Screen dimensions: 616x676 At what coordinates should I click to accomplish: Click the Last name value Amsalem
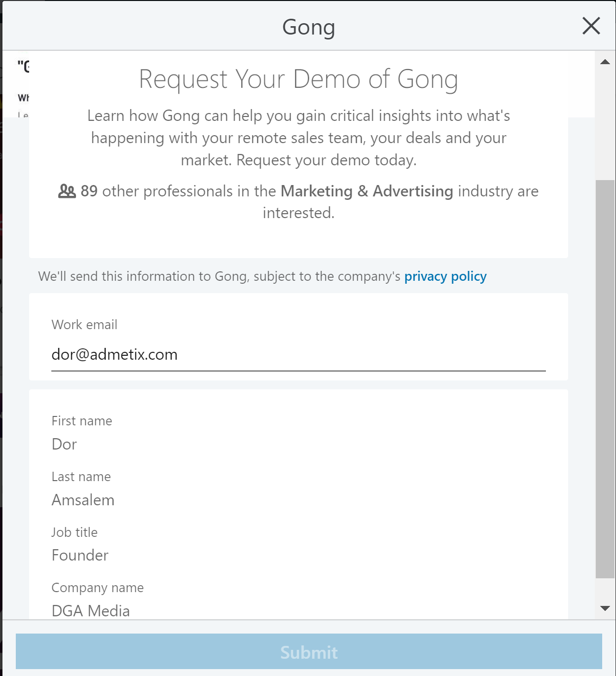[x=83, y=500]
